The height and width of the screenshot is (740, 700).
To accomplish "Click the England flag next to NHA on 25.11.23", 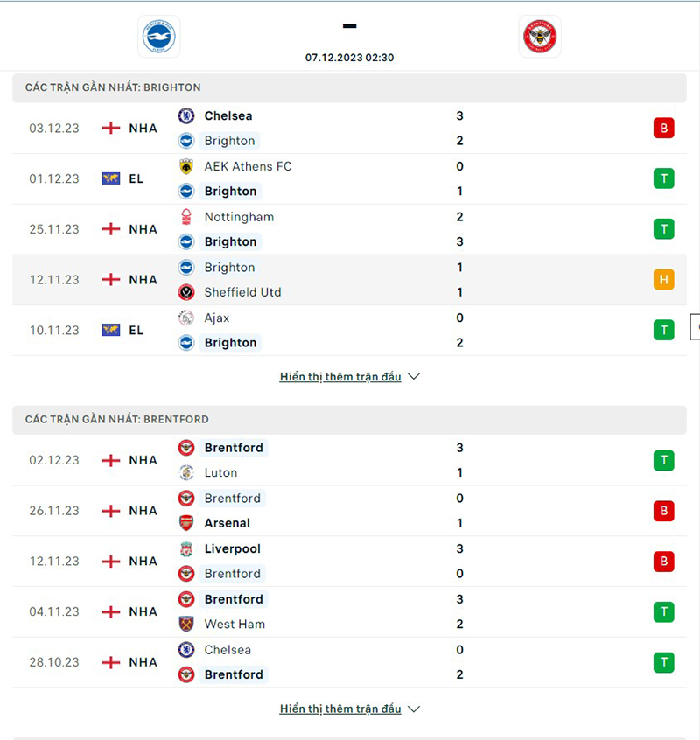I will tap(109, 229).
